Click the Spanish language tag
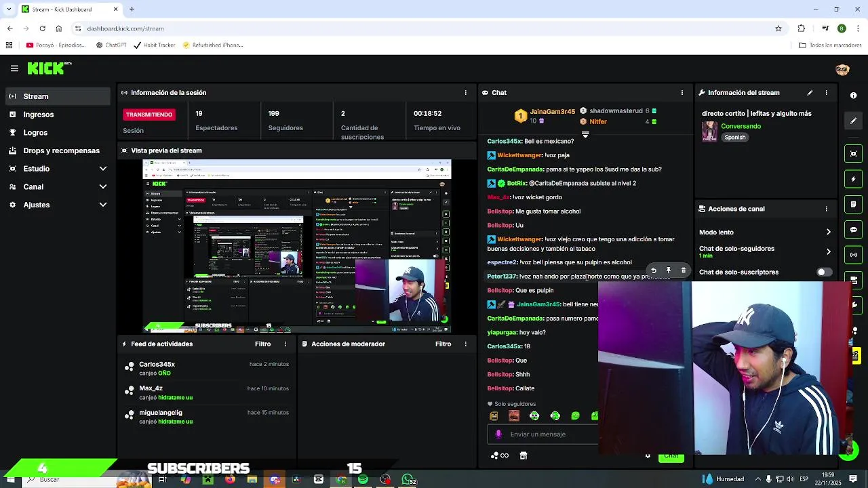 pos(734,138)
